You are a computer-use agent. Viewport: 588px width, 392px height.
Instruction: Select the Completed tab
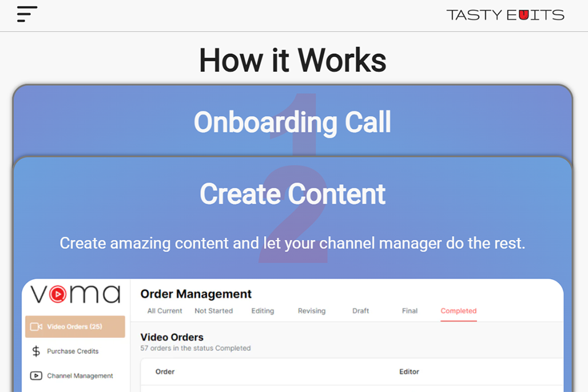[x=458, y=310]
